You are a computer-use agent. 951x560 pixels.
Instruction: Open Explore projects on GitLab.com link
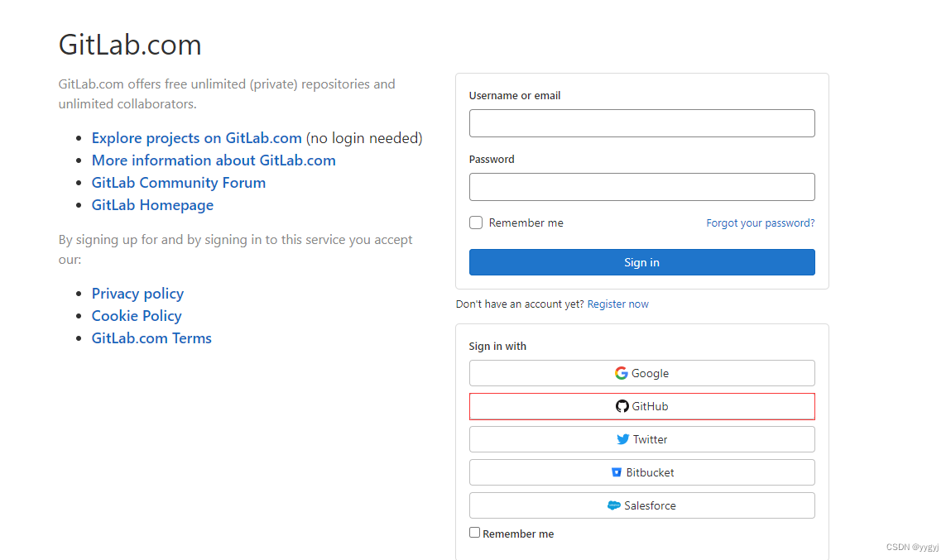196,138
